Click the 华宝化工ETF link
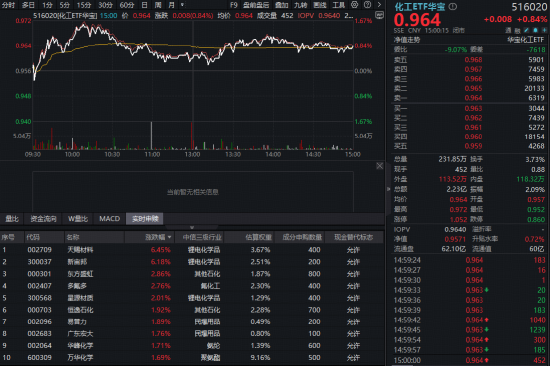This screenshot has height=366, width=550. click(x=525, y=40)
